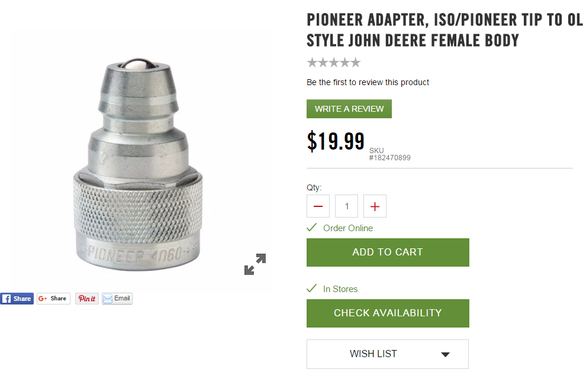Share product via the Facebook Share button
Image resolution: width=583 pixels, height=392 pixels.
pyautogui.click(x=17, y=299)
